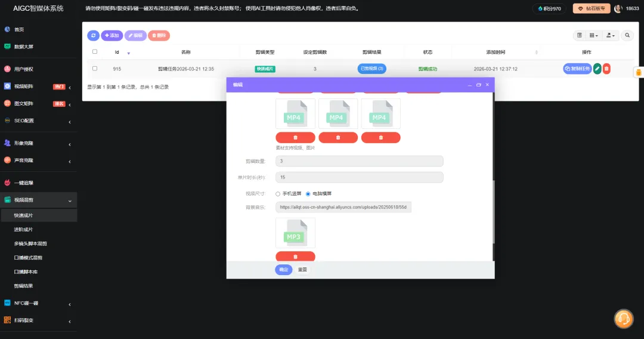
Task: Expand the 视频矩阵 sidebar menu
Action: pos(39,87)
